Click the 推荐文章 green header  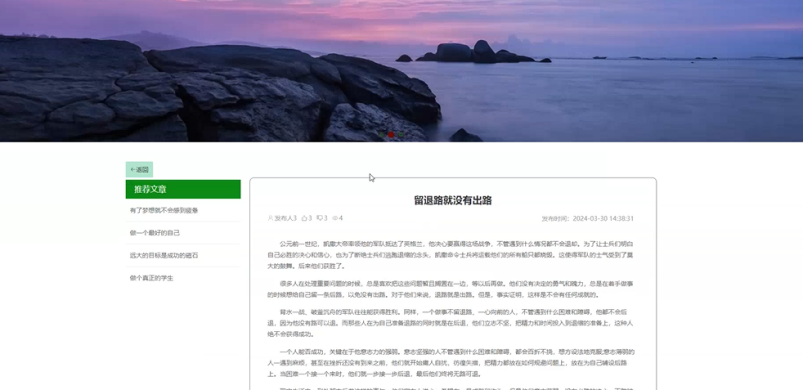point(183,189)
